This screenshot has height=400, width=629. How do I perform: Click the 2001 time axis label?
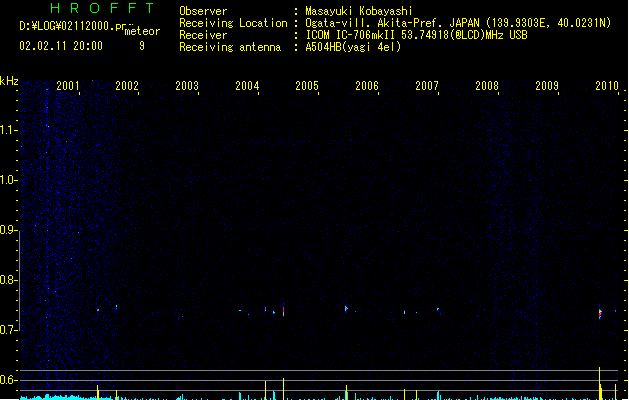tap(68, 85)
